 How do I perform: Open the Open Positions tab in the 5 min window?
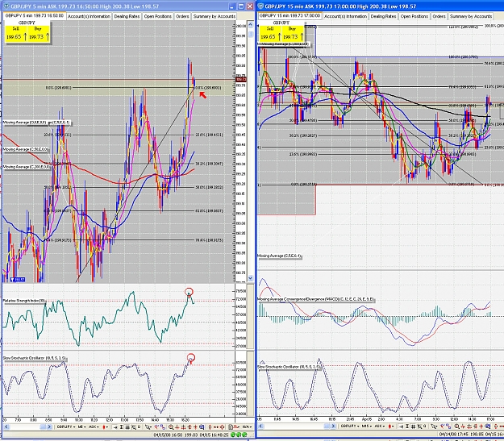[157, 16]
